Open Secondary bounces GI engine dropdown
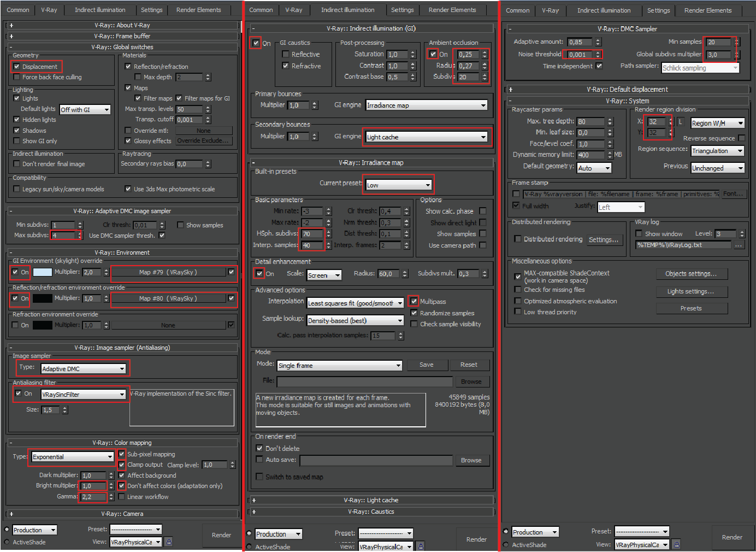The image size is (756, 552). (x=427, y=137)
